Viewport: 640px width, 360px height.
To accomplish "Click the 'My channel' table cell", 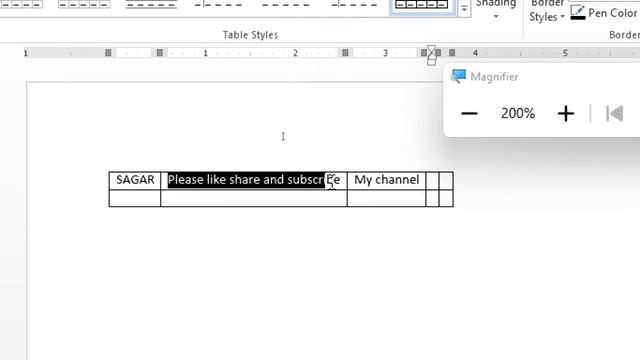I will pyautogui.click(x=387, y=180).
